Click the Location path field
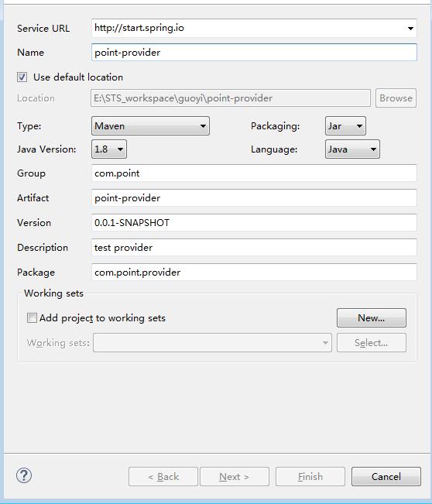The width and height of the screenshot is (432, 504). [x=231, y=98]
